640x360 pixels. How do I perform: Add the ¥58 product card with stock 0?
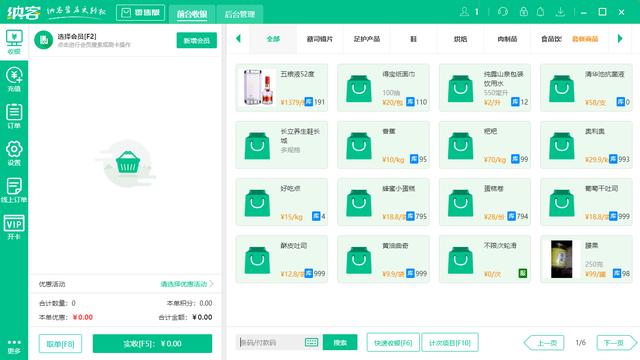pyautogui.click(x=586, y=88)
